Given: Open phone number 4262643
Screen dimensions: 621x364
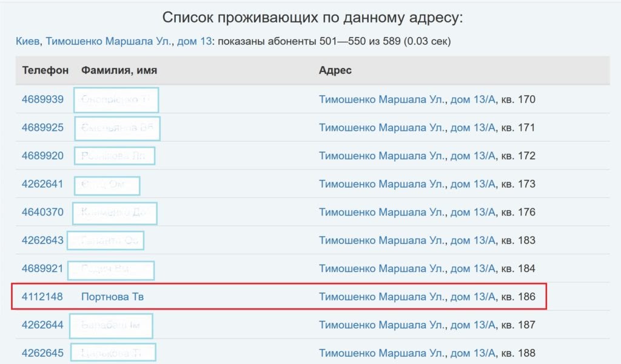Looking at the screenshot, I should [42, 240].
